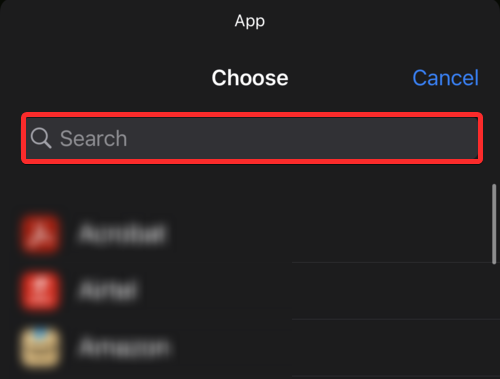Focus the Search text field
Screen dimensions: 500x379
(252, 138)
